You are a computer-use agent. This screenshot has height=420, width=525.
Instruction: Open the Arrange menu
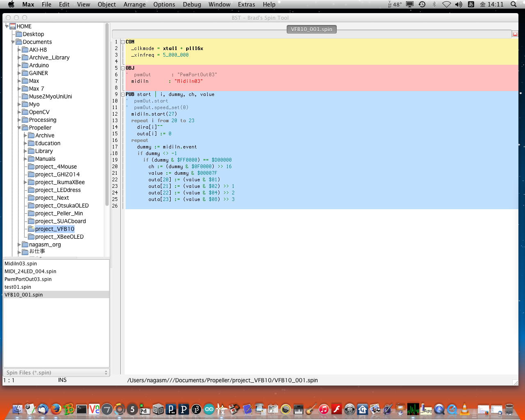[135, 5]
